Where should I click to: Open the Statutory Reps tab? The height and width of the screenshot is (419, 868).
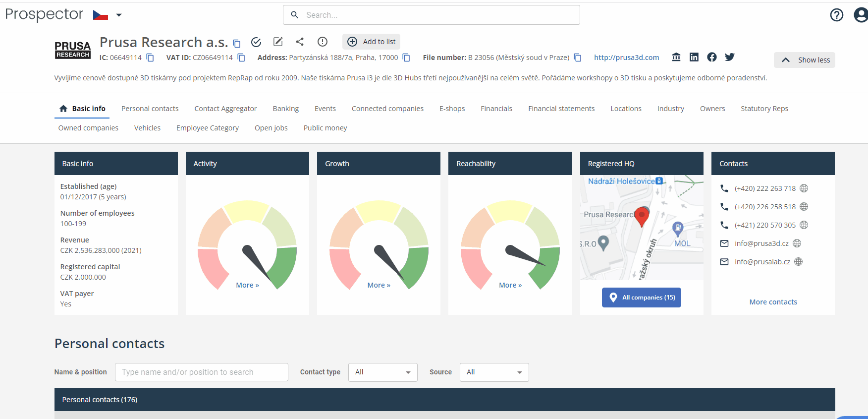764,109
